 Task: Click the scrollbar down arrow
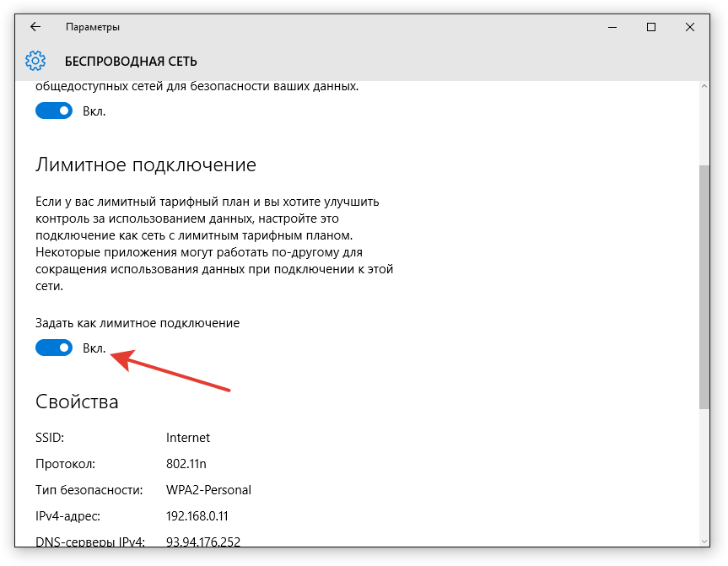704,542
